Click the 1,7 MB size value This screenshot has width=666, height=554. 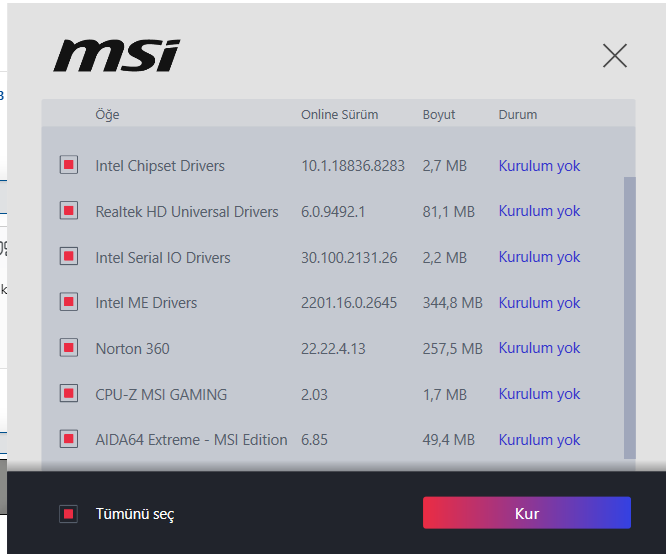pos(445,395)
